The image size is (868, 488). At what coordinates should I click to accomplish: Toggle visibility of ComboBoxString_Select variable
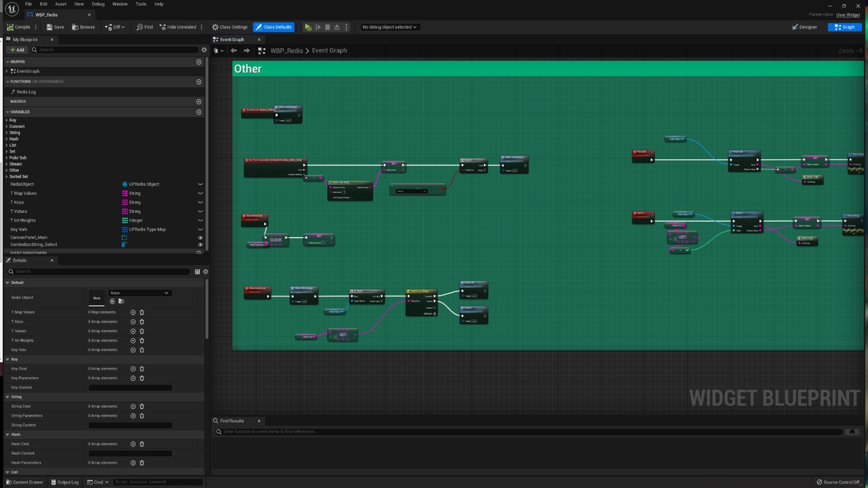point(200,245)
